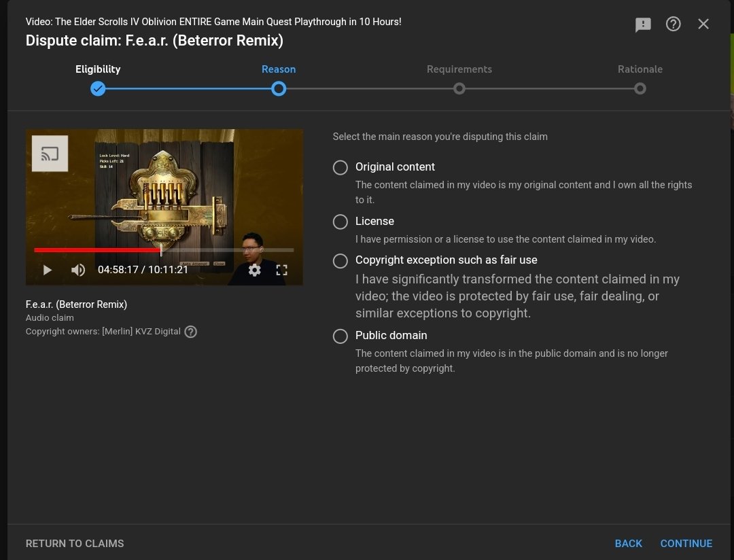Select the Public domain reason
The height and width of the screenshot is (560, 734).
[x=340, y=336]
